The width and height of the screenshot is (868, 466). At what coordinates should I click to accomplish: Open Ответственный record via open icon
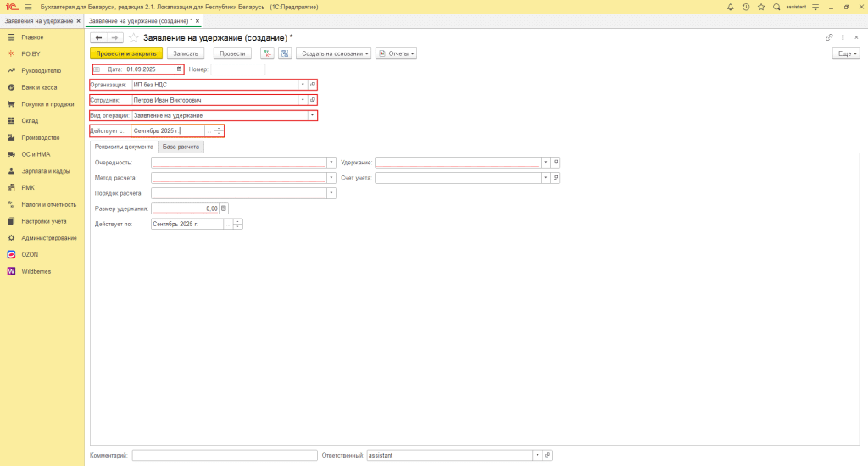point(547,455)
